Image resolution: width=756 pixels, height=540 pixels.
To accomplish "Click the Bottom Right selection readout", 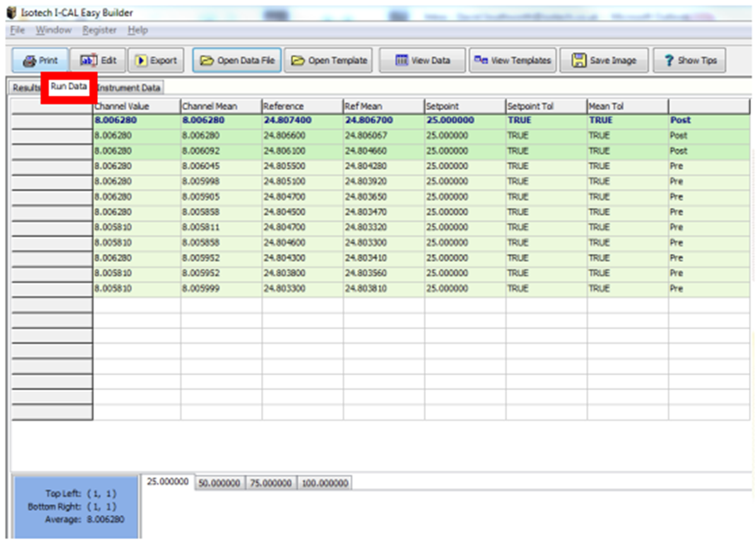I will (72, 507).
